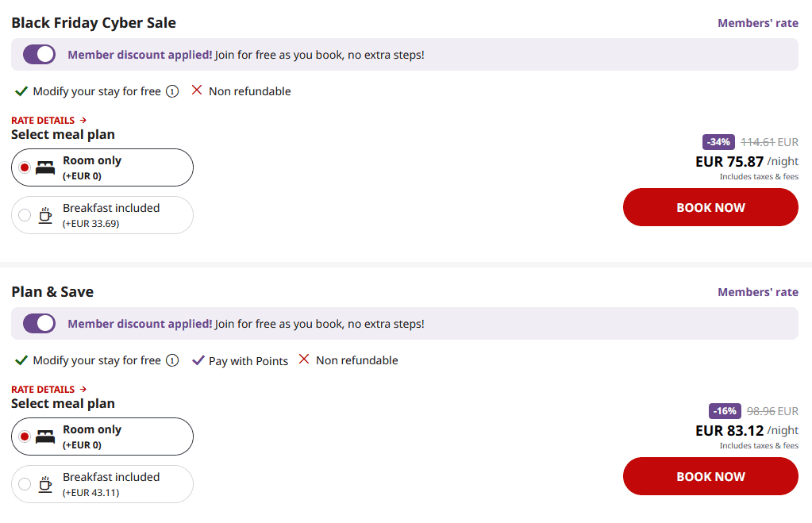Click info icon beside Plan & Save modify stay
The width and height of the screenshot is (812, 523).
point(172,360)
